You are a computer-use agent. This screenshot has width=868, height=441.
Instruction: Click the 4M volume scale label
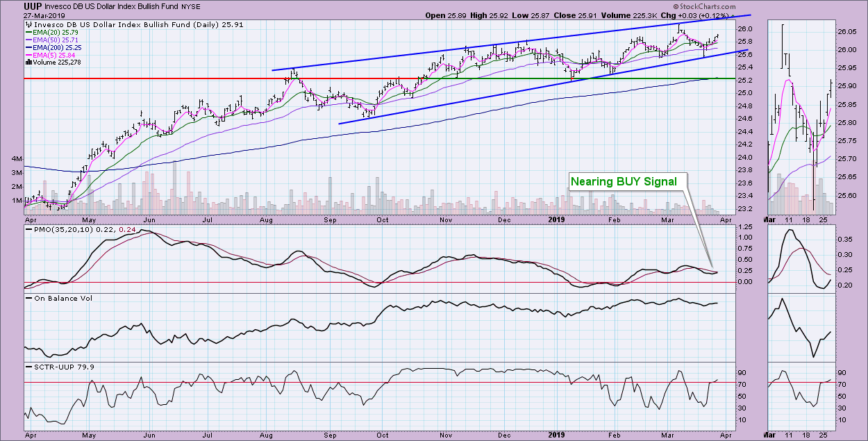17,159
